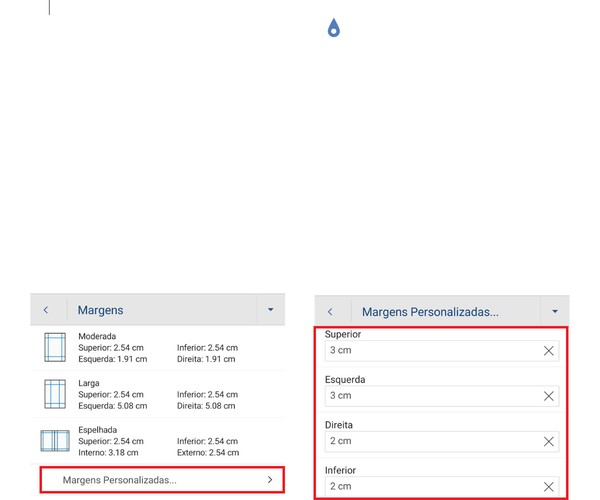This screenshot has height=500, width=600.
Task: Open Margens Personalizadas chevron arrow
Action: pyautogui.click(x=270, y=480)
